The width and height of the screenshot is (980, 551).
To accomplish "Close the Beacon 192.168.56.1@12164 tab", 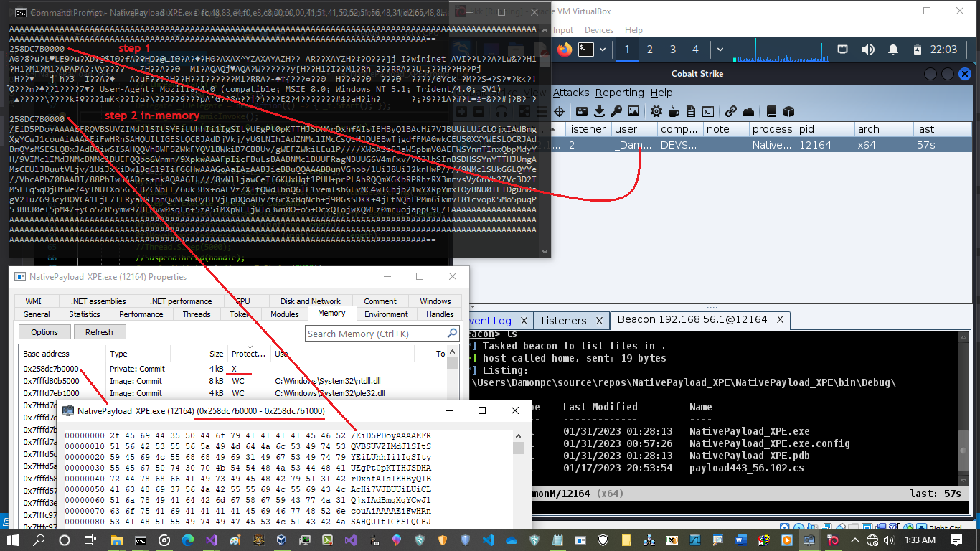I will tap(780, 321).
